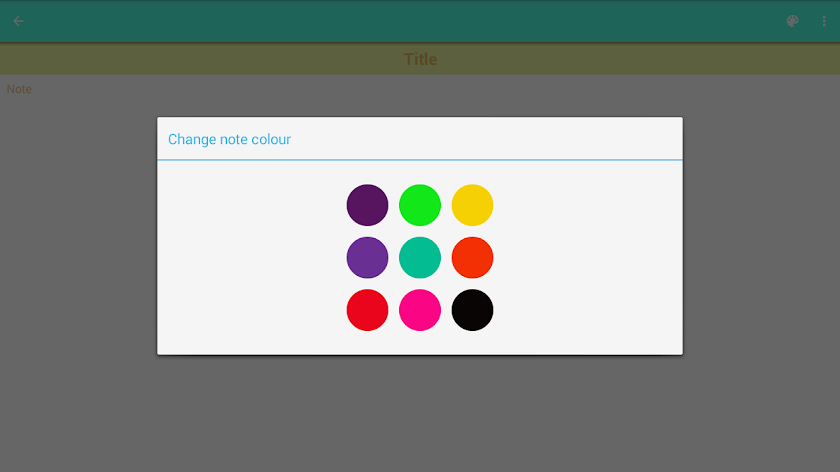Open the three-dot overflow menu

pyautogui.click(x=824, y=21)
